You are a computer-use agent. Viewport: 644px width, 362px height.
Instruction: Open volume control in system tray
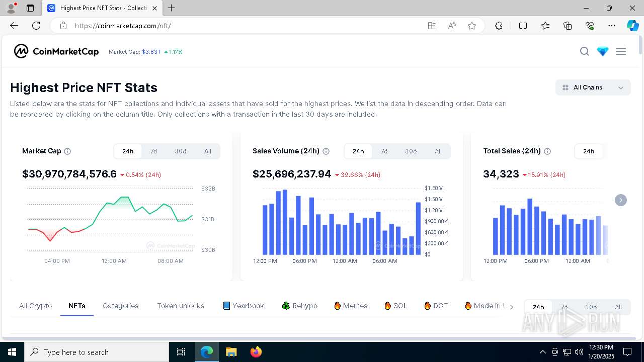(x=579, y=352)
